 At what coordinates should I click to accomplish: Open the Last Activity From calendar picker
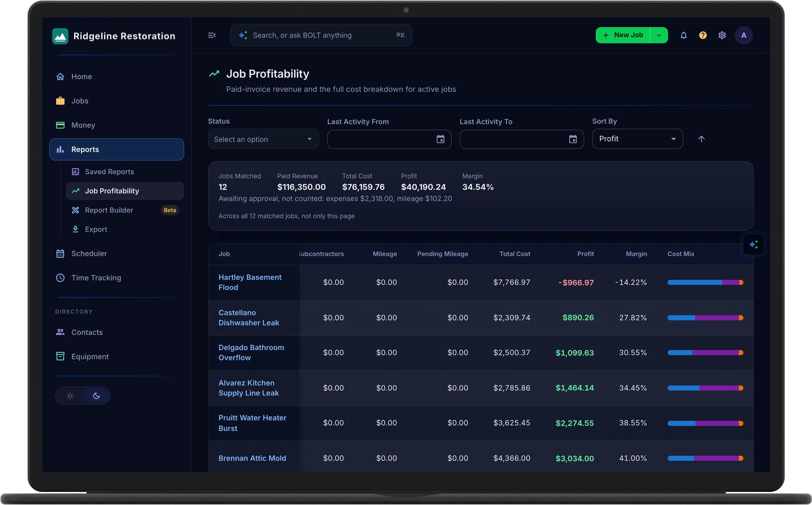click(441, 139)
